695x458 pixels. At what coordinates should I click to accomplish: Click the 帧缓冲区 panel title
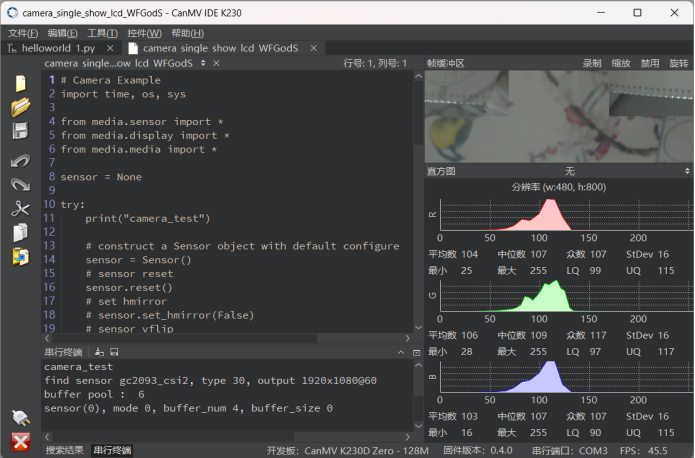[445, 63]
